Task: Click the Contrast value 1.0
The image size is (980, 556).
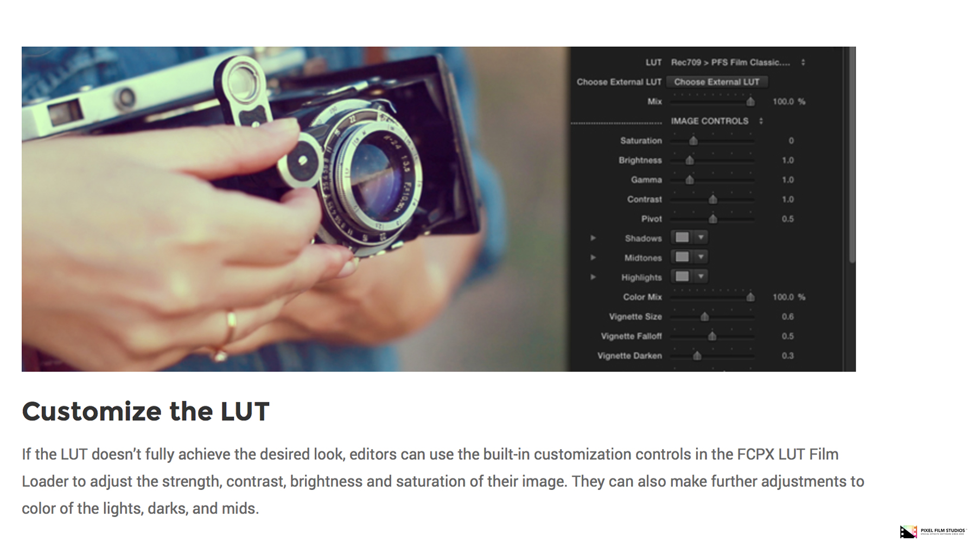Action: [787, 199]
